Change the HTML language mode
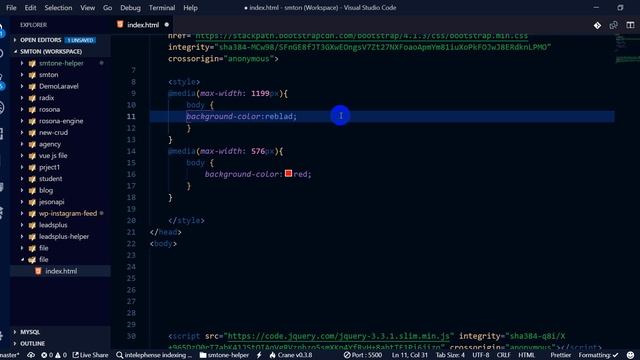640x360 pixels. pyautogui.click(x=526, y=355)
